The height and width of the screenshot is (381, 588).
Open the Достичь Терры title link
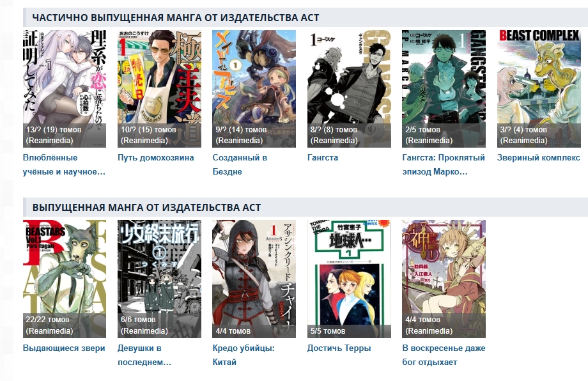coord(339,348)
